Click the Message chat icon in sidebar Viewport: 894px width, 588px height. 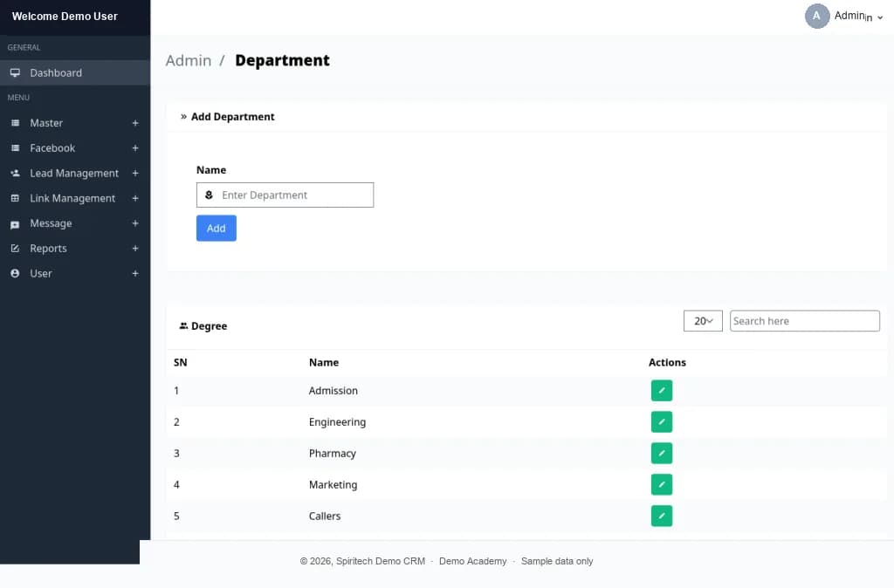16,224
